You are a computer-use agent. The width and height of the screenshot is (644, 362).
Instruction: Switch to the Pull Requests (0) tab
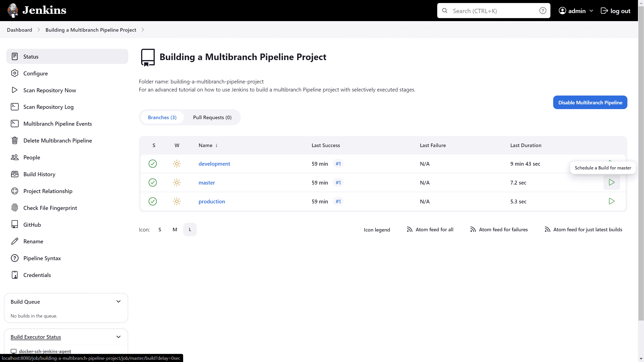pos(212,117)
